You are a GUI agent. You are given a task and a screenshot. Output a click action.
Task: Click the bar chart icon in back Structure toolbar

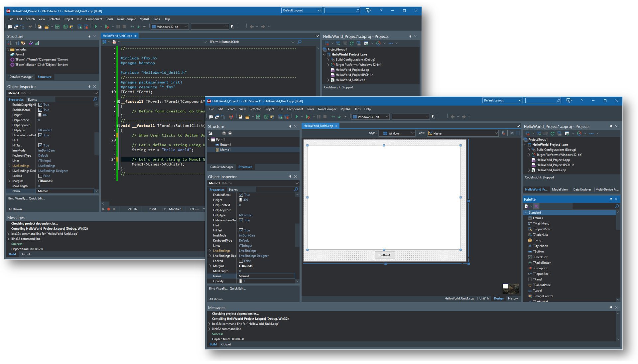[x=37, y=43]
